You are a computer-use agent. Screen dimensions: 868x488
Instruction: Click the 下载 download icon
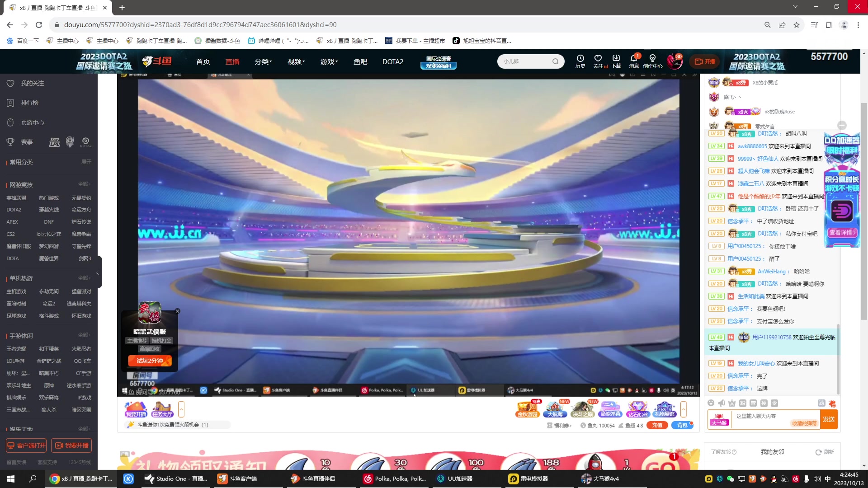coord(616,61)
